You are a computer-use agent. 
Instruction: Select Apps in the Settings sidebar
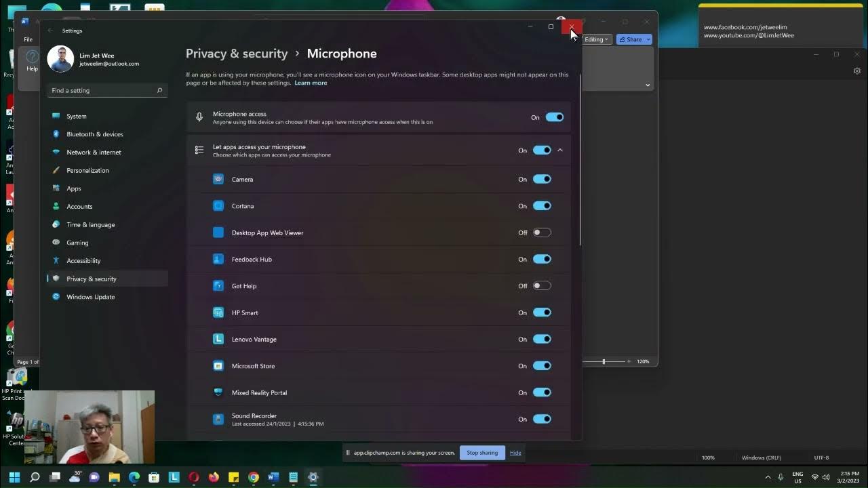107,188
